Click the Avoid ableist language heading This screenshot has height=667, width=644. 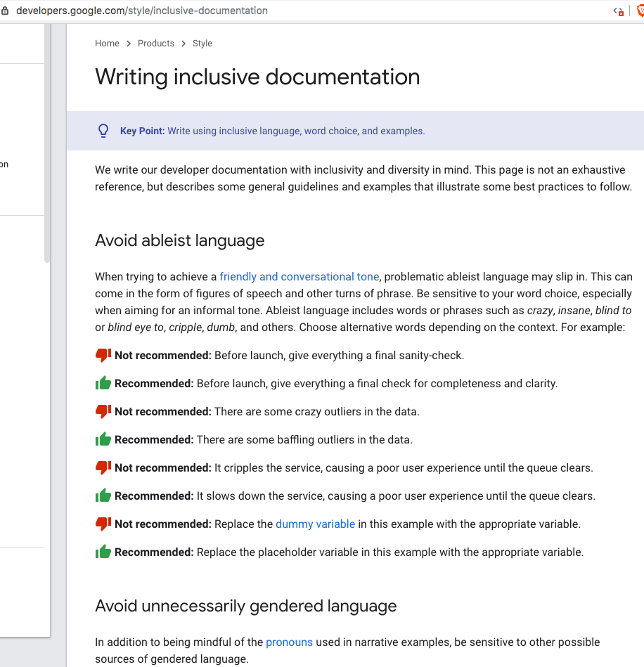(179, 240)
